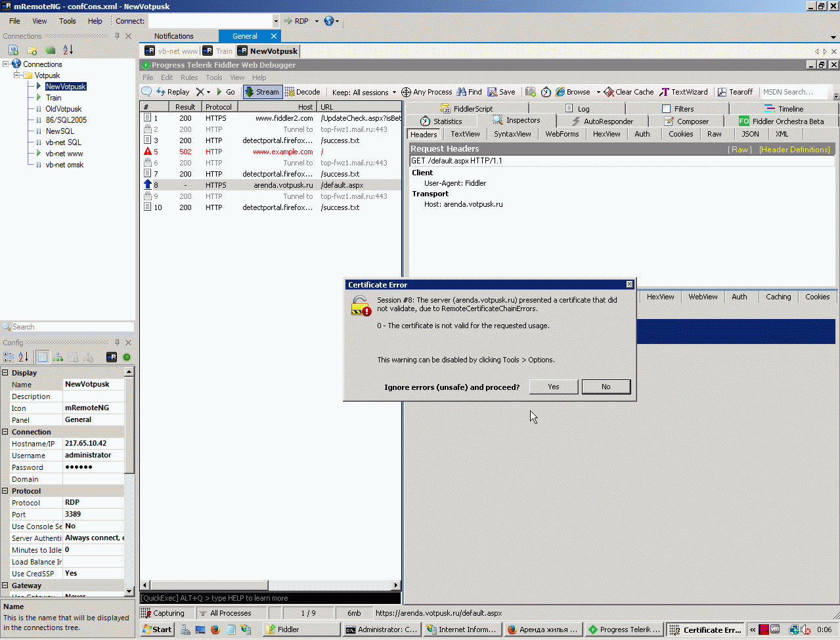Viewport: 840px width, 640px height.
Task: Select session 5 www.example.com row
Action: tap(271, 152)
